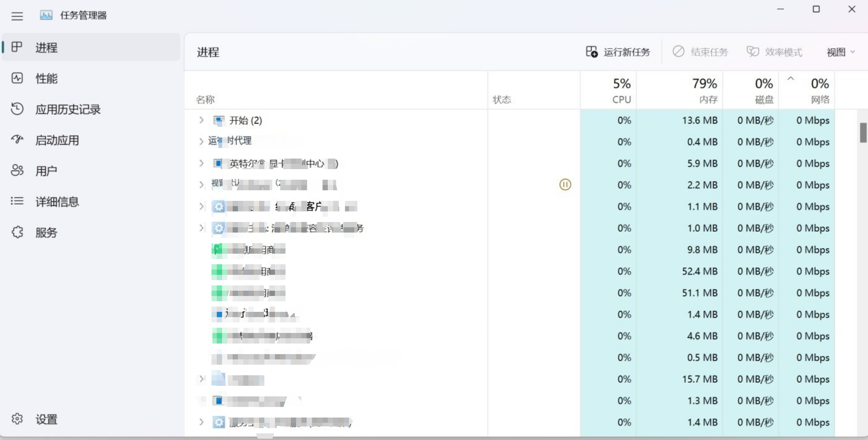The image size is (868, 440).
Task: Click the 英特尔 graphics command center icon
Action: click(218, 163)
